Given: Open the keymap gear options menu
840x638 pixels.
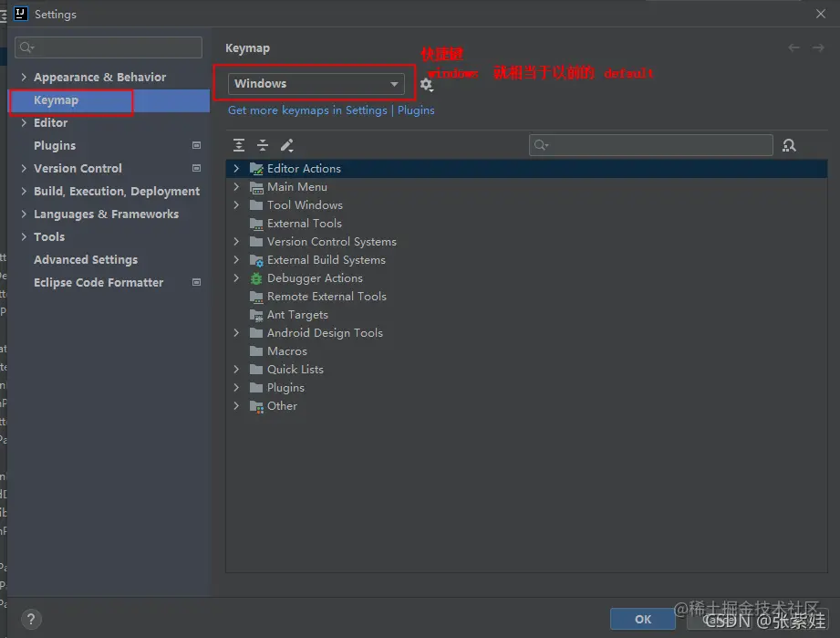Looking at the screenshot, I should click(427, 84).
